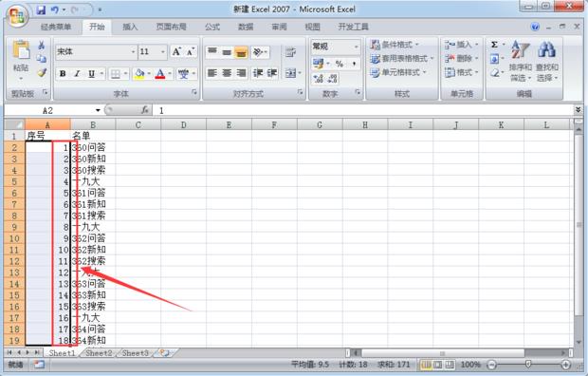Image resolution: width=588 pixels, height=376 pixels.
Task: Click 套用表格格式 format as table
Action: (x=402, y=59)
